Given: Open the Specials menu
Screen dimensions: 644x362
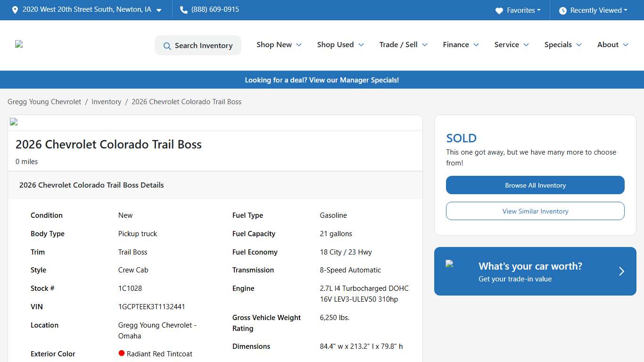Looking at the screenshot, I should pyautogui.click(x=563, y=45).
